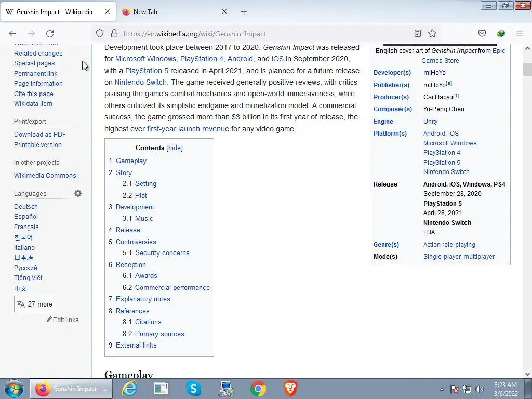
Task: Open Windows Start button
Action: point(14,389)
